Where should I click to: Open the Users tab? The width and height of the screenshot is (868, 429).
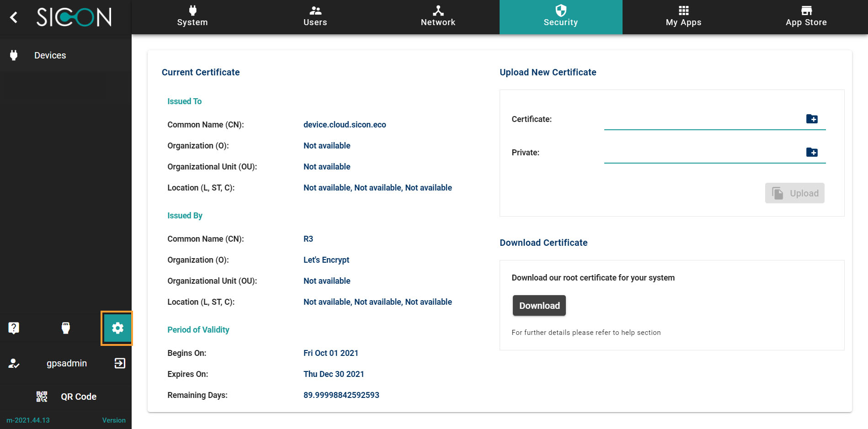315,17
